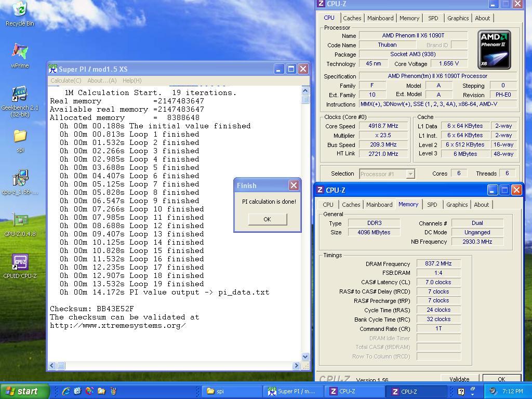Switch to the CPU tab in lower CPU-Z
532x399 pixels.
[328, 205]
